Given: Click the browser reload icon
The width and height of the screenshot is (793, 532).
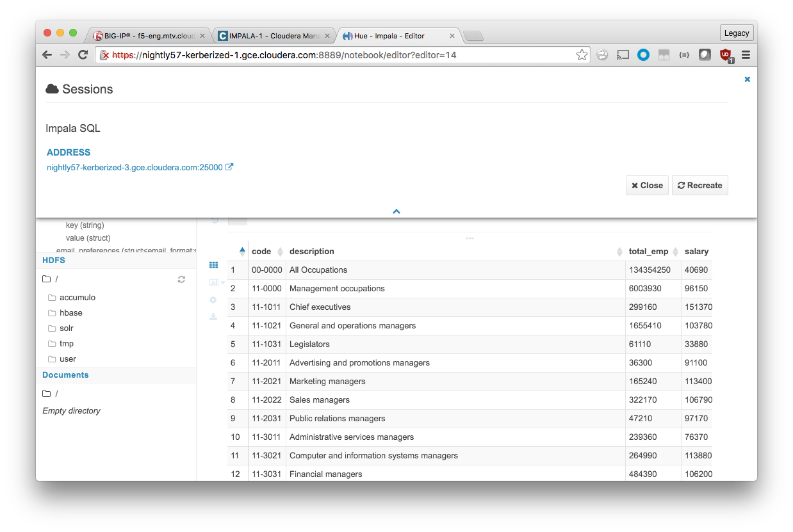Looking at the screenshot, I should (83, 55).
